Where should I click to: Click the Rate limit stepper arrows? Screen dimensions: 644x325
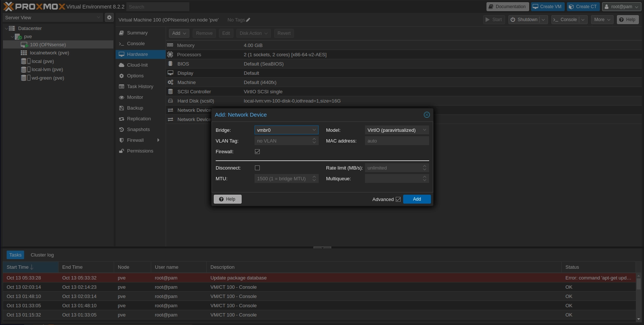tap(425, 168)
